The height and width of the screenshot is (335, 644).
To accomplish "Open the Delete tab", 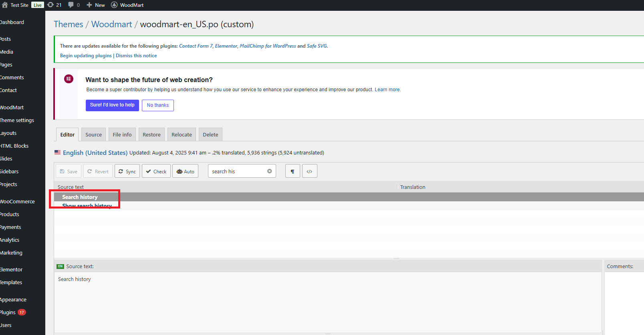I will (x=210, y=134).
